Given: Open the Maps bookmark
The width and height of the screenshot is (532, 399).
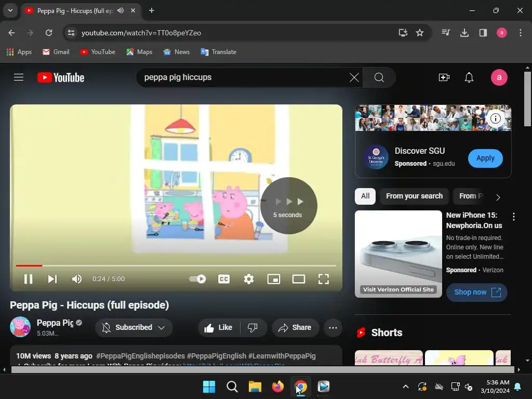Looking at the screenshot, I should (x=139, y=52).
